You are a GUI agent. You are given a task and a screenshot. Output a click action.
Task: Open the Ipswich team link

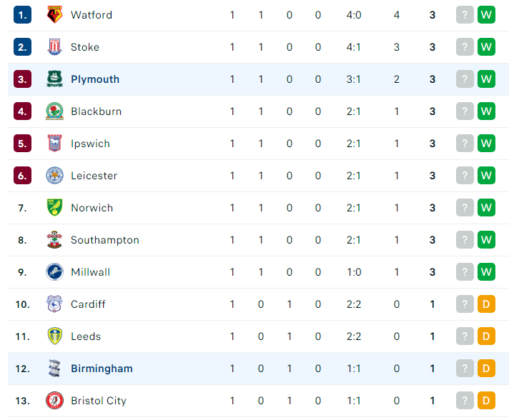90,144
